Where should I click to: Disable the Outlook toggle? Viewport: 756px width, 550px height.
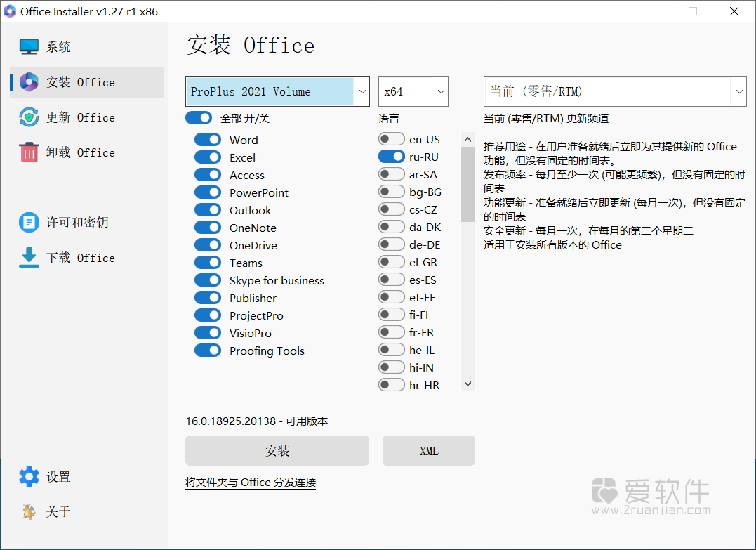tap(208, 210)
